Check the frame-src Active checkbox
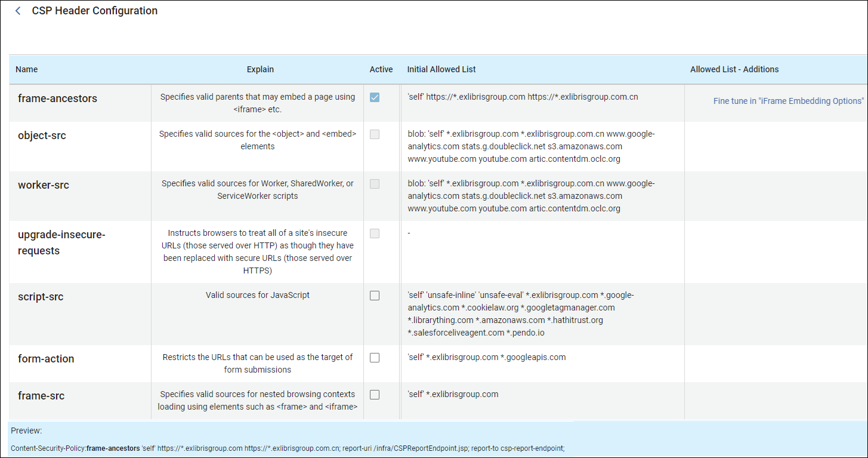868x458 pixels. point(375,395)
